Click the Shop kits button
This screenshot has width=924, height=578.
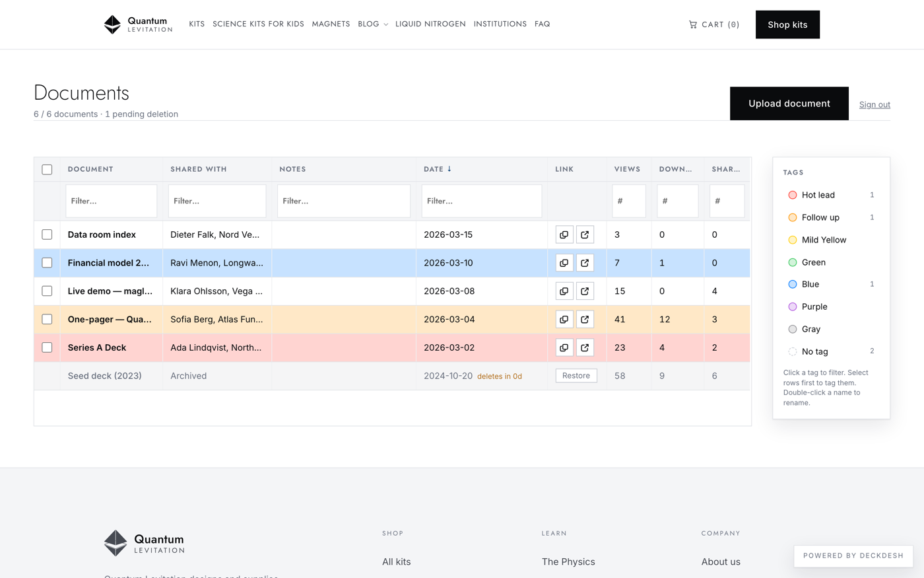pyautogui.click(x=787, y=24)
